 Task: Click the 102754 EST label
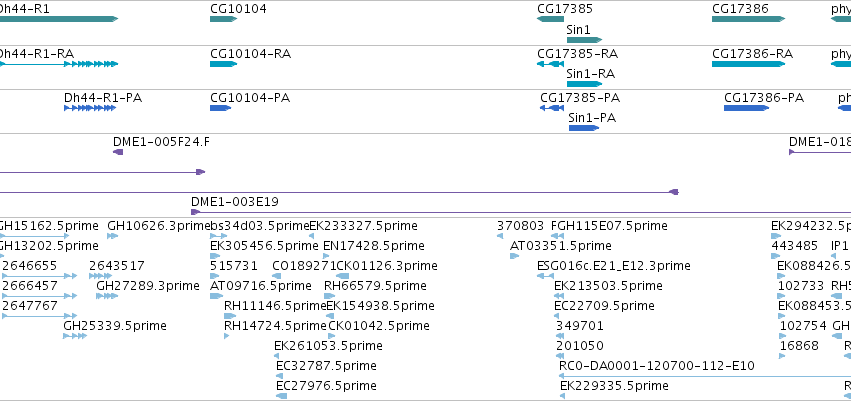803,326
